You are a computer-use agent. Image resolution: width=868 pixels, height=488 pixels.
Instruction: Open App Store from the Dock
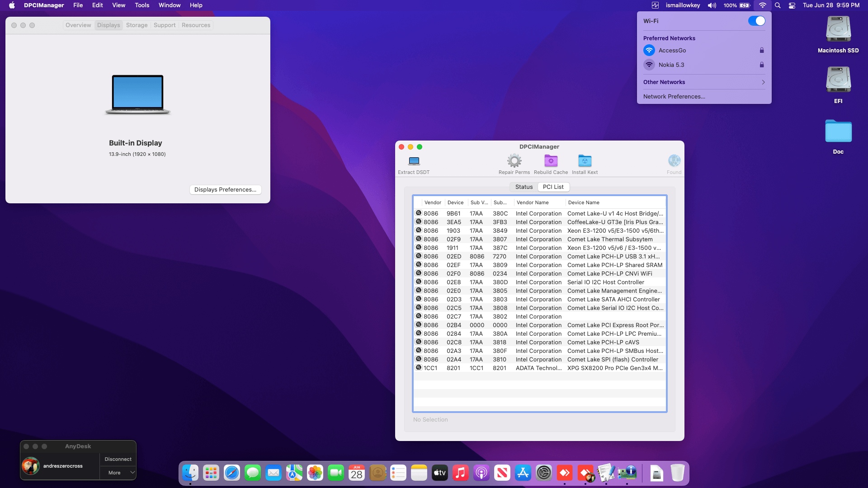click(523, 473)
